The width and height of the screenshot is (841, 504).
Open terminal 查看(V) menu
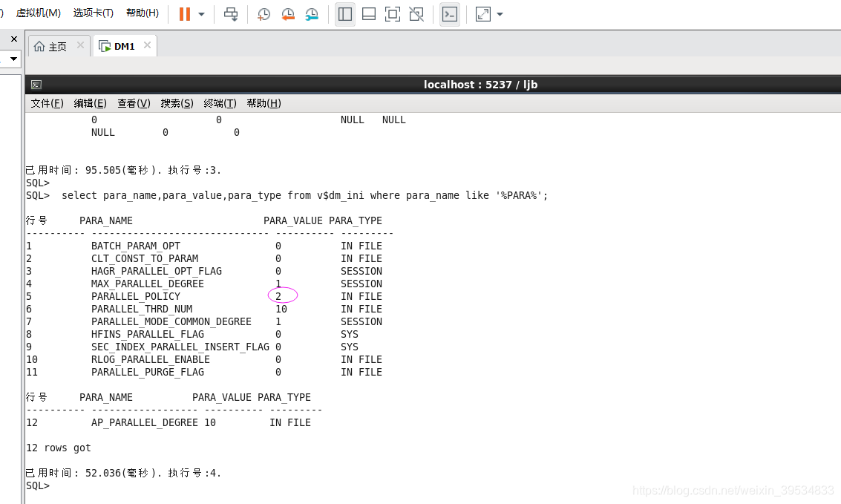click(134, 103)
